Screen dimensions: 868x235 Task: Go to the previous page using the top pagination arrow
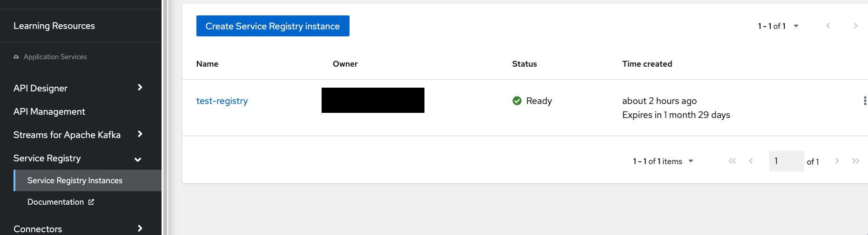[828, 26]
